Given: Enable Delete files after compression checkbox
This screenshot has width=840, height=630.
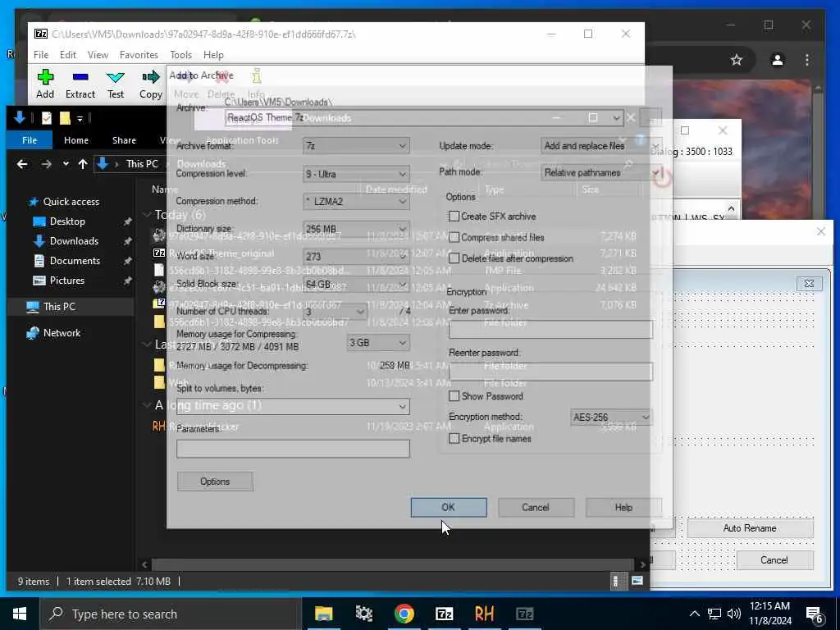Looking at the screenshot, I should tap(454, 258).
